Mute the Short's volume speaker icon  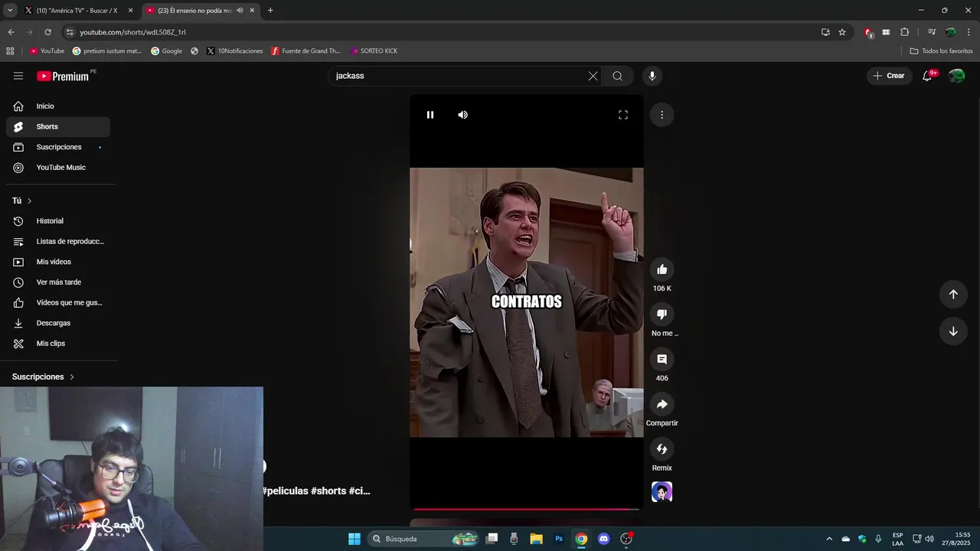pos(462,115)
